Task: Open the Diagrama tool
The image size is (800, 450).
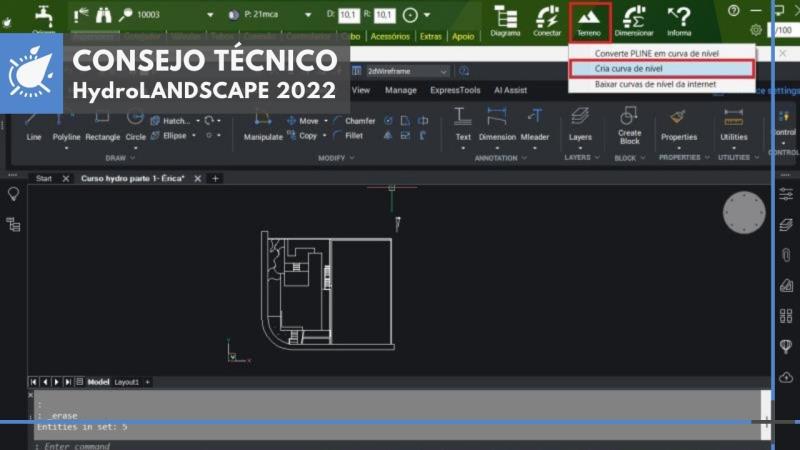Action: pyautogui.click(x=505, y=21)
